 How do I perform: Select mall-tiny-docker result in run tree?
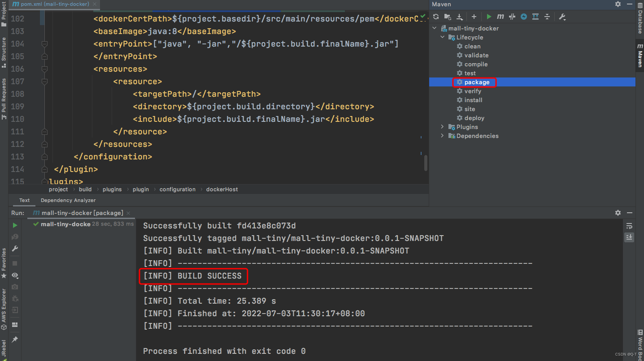(83, 224)
